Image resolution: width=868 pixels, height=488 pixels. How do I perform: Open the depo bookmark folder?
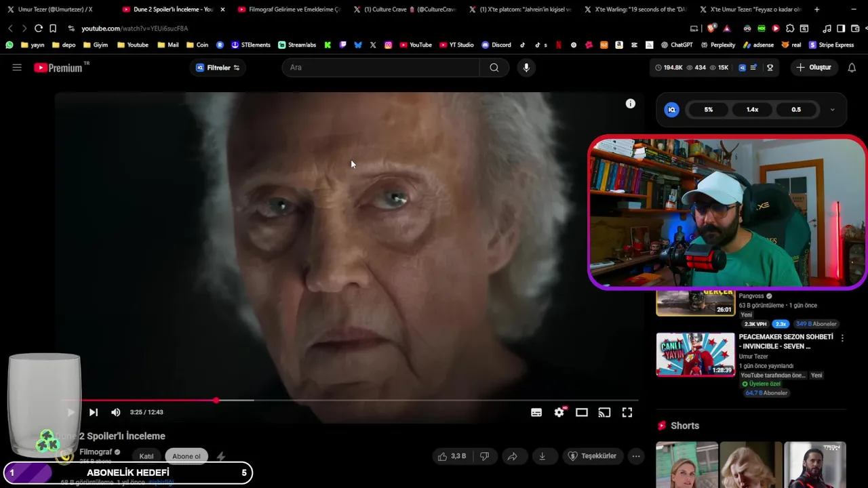[64, 45]
